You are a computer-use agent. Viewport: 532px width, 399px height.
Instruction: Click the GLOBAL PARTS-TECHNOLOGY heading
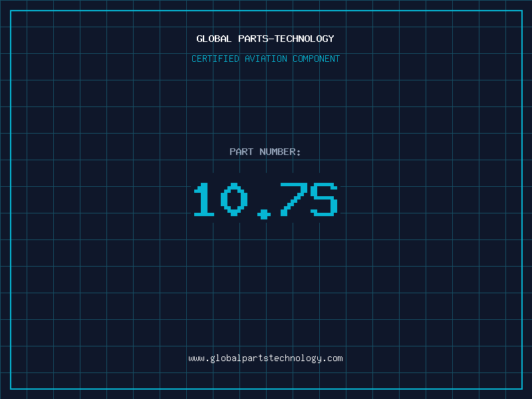click(x=265, y=39)
